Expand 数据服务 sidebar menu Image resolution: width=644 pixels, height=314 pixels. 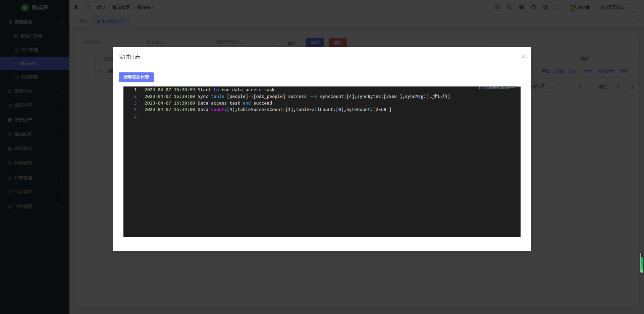[x=35, y=134]
